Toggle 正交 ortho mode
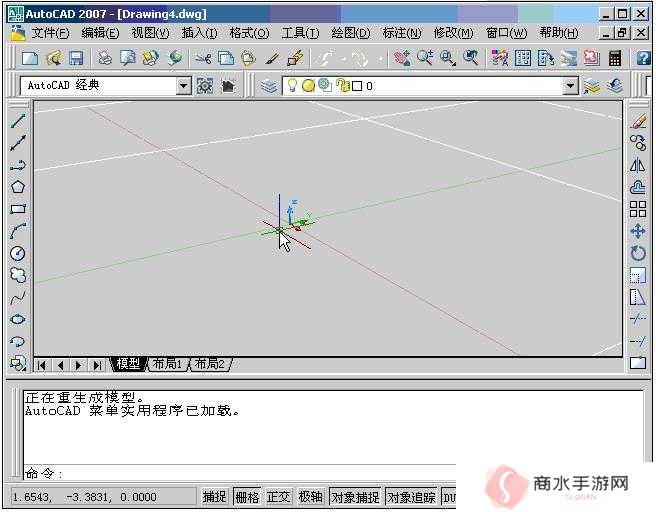Screen dimensions: 656x512 tap(279, 497)
